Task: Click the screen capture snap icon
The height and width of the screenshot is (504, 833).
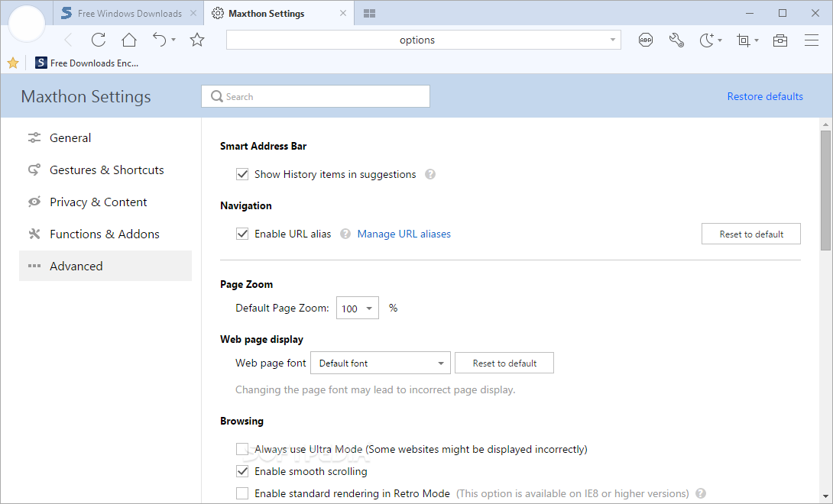Action: coord(744,40)
